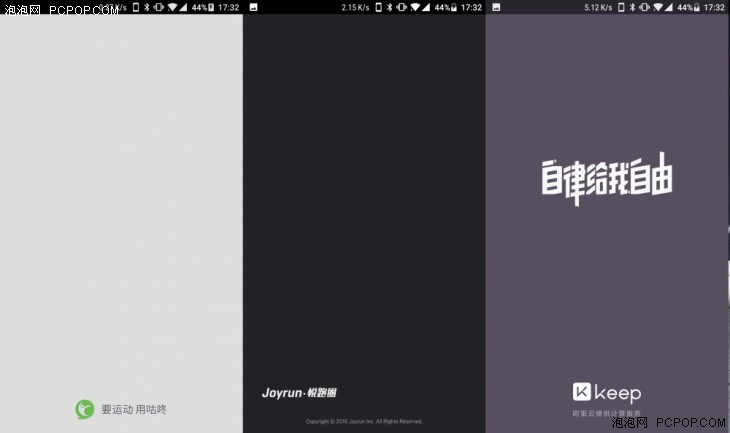
Task: Tap the green Codoon runner logo
Action: pos(85,409)
